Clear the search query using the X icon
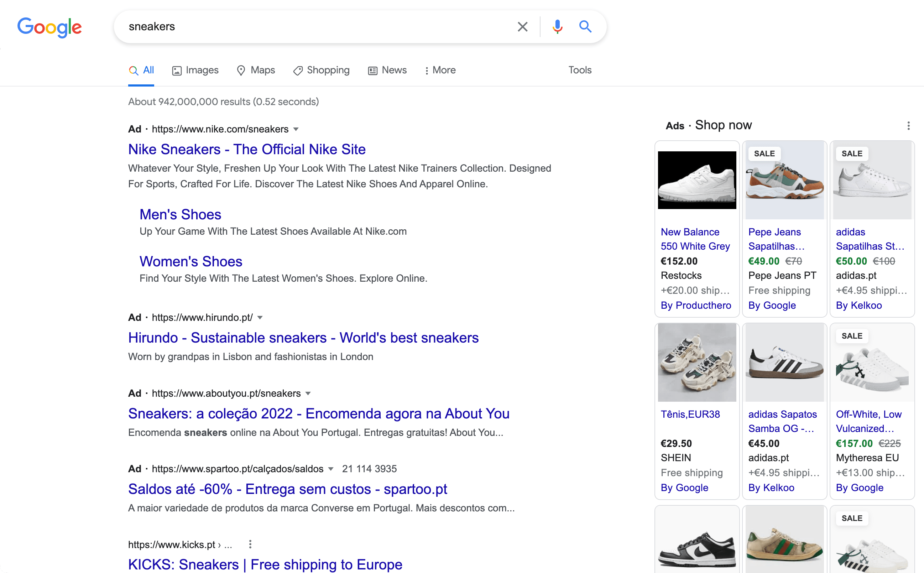 (x=522, y=26)
